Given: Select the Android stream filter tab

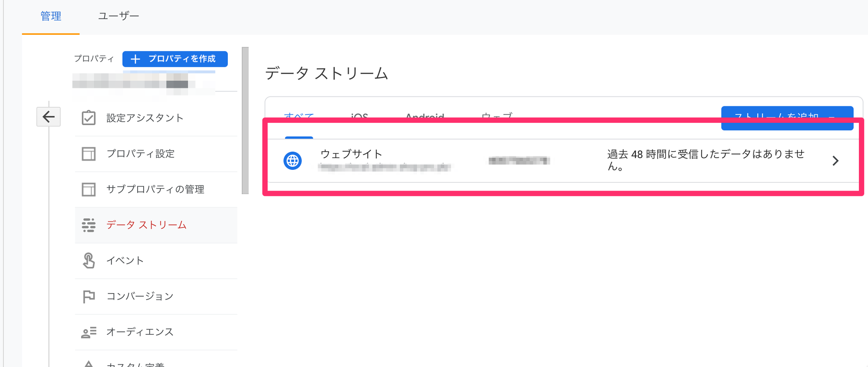Looking at the screenshot, I should coord(424,116).
